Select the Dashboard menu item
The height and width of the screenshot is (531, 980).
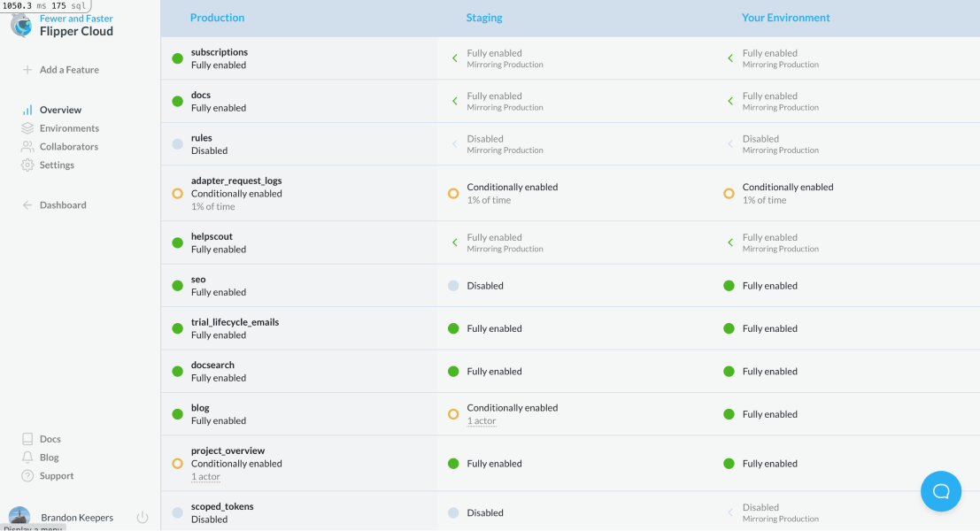61,204
